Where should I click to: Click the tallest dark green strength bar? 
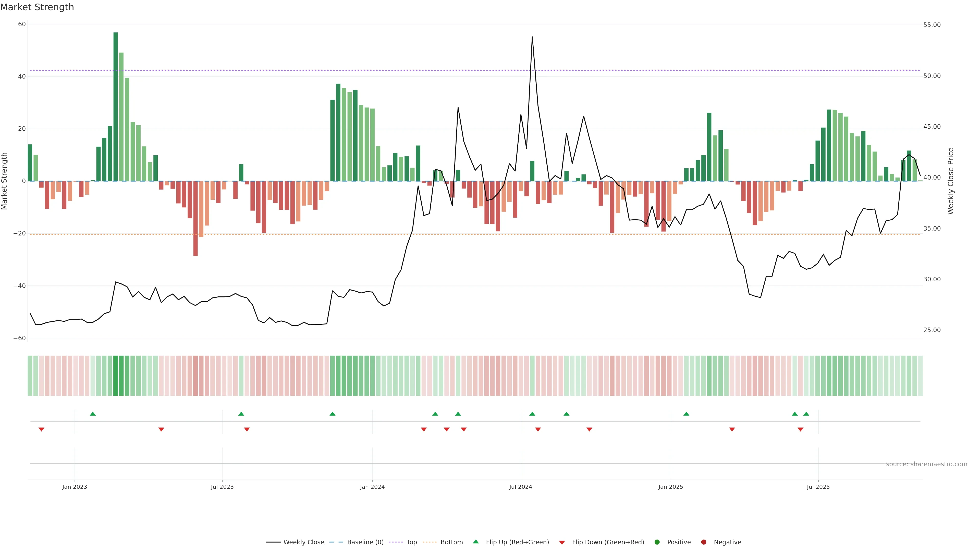click(x=116, y=106)
